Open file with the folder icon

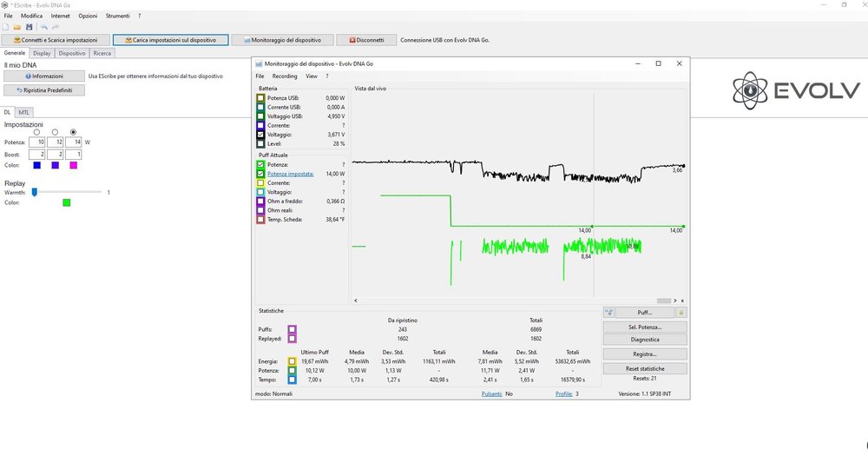(x=17, y=27)
